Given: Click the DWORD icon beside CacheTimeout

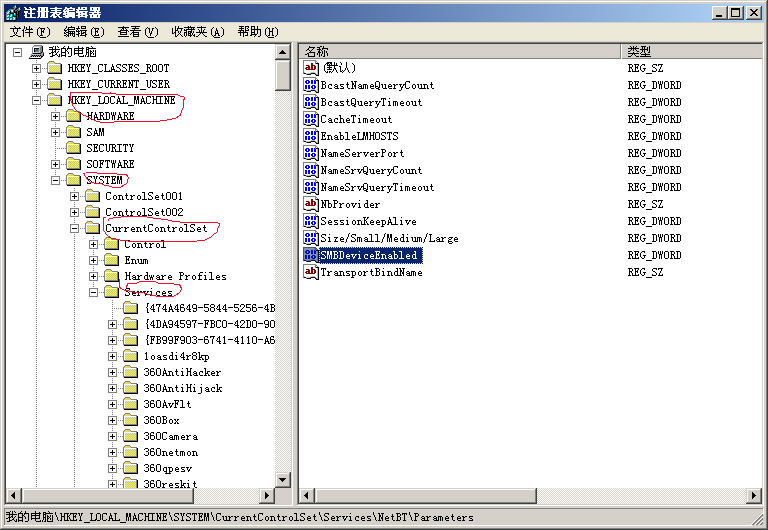Looking at the screenshot, I should 311,119.
